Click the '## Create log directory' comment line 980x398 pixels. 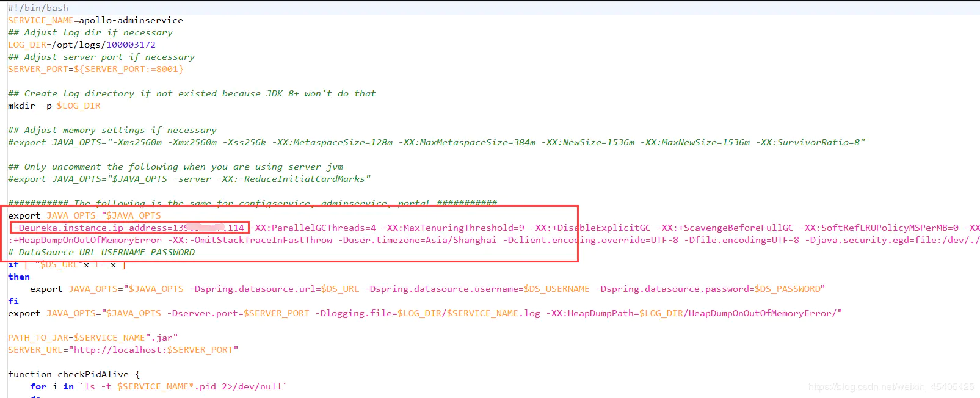point(192,93)
